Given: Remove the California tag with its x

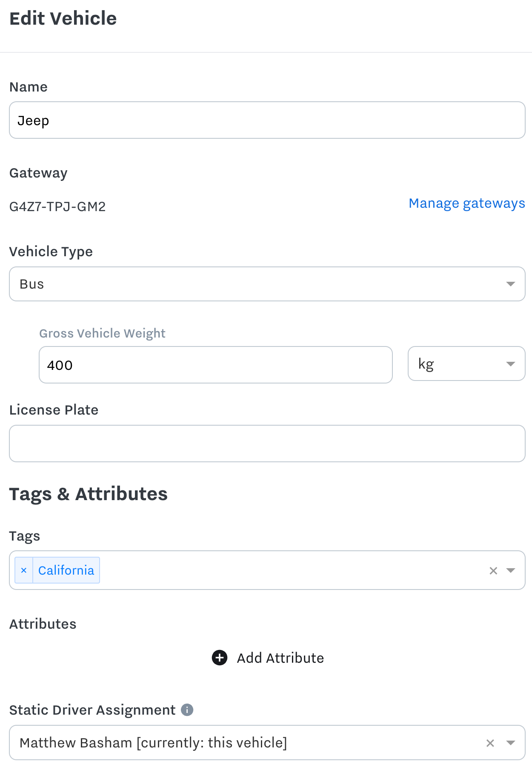Looking at the screenshot, I should point(24,570).
